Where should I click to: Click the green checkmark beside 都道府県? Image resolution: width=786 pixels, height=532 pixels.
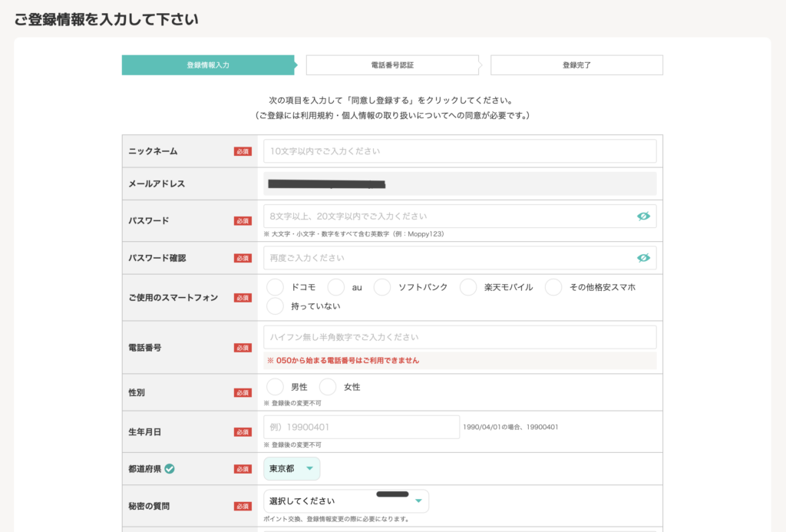(x=170, y=468)
